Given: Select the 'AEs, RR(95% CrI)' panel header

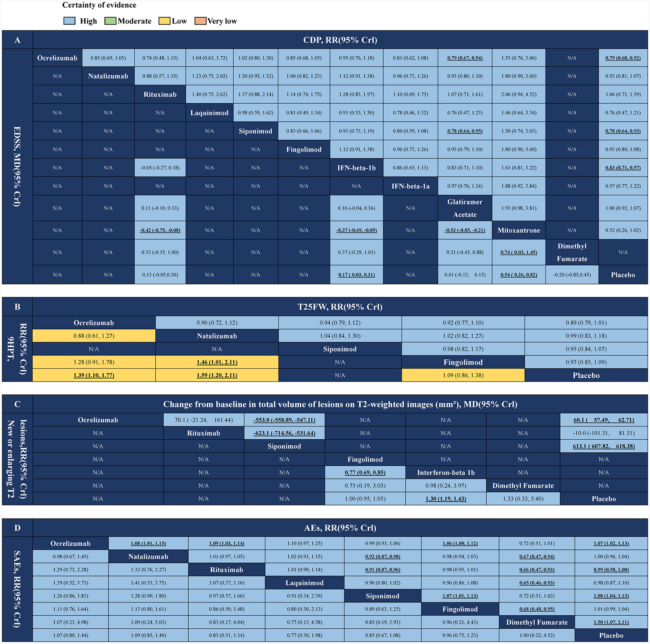Looking at the screenshot, I should [340, 528].
